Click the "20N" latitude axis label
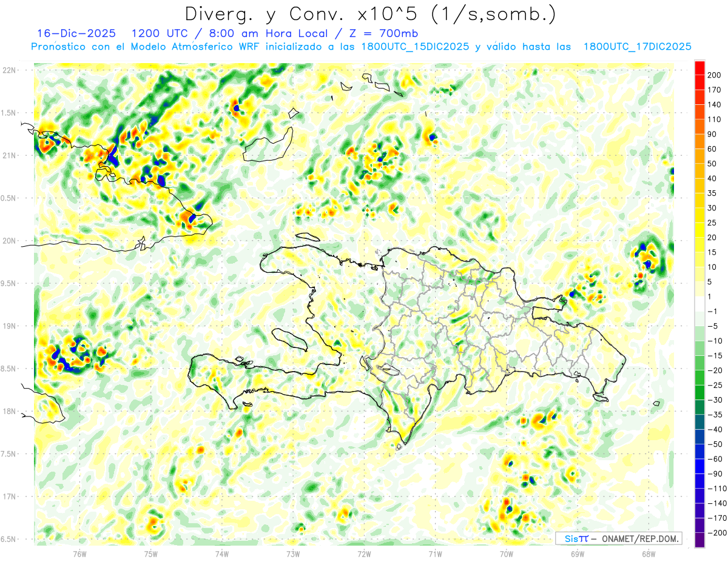 click(9, 241)
